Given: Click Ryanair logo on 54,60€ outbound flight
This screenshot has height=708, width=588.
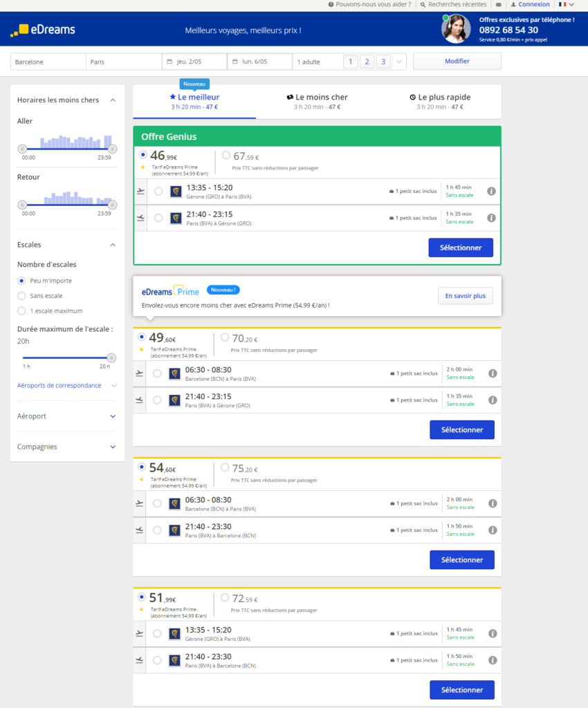Looking at the screenshot, I should pyautogui.click(x=176, y=503).
